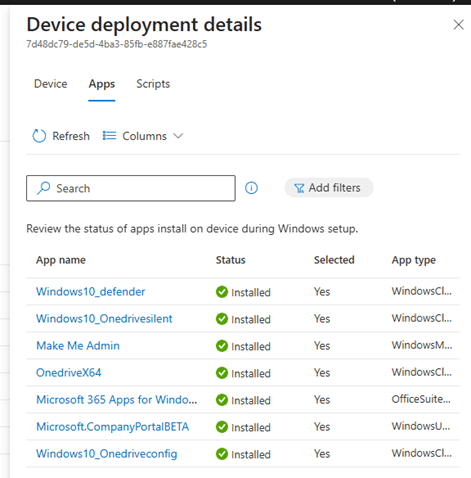Open the Scripts tab
471x478 pixels.
[153, 84]
